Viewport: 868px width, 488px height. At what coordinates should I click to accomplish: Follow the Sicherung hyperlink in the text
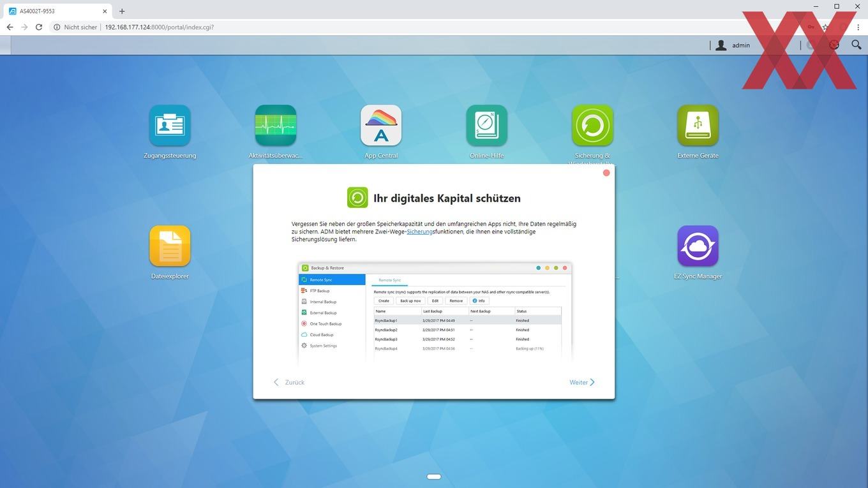tap(419, 232)
